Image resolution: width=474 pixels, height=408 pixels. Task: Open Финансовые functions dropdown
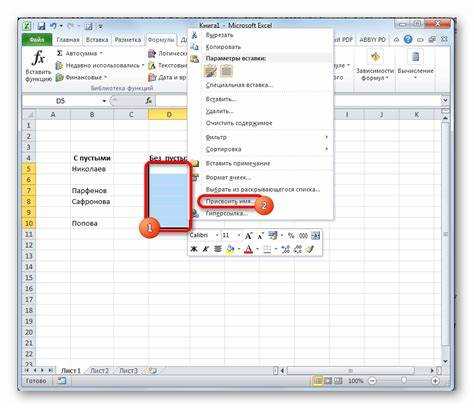pos(81,77)
